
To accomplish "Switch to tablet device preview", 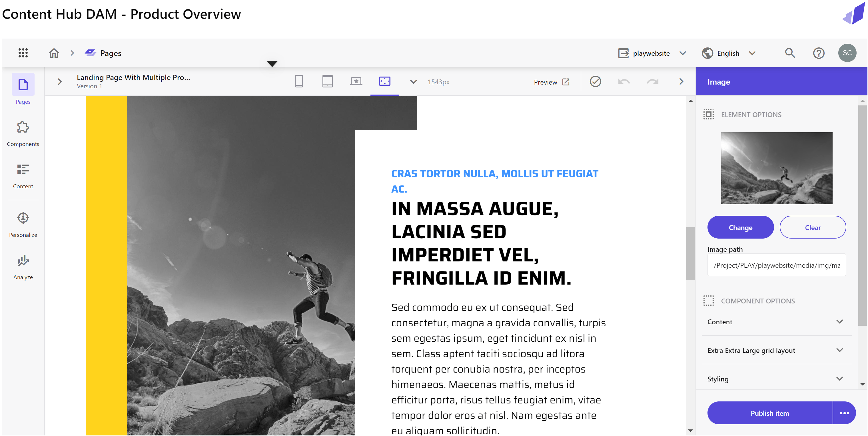I will pos(327,81).
